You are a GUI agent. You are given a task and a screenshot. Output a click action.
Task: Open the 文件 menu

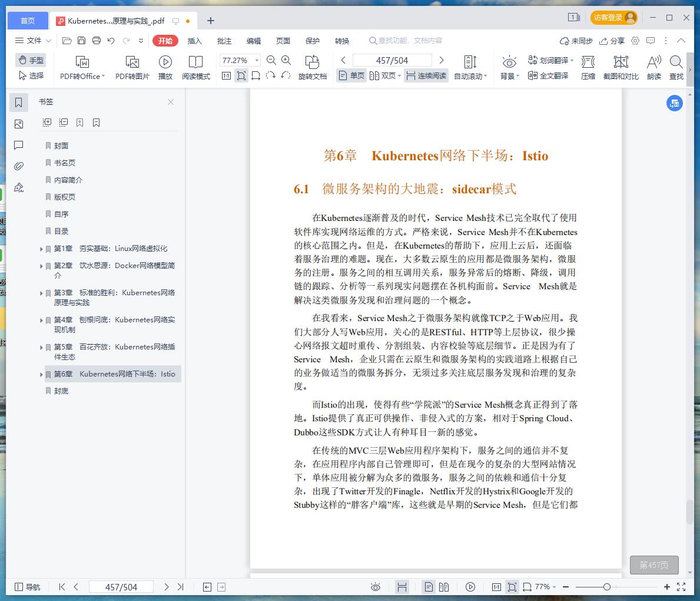pos(33,41)
